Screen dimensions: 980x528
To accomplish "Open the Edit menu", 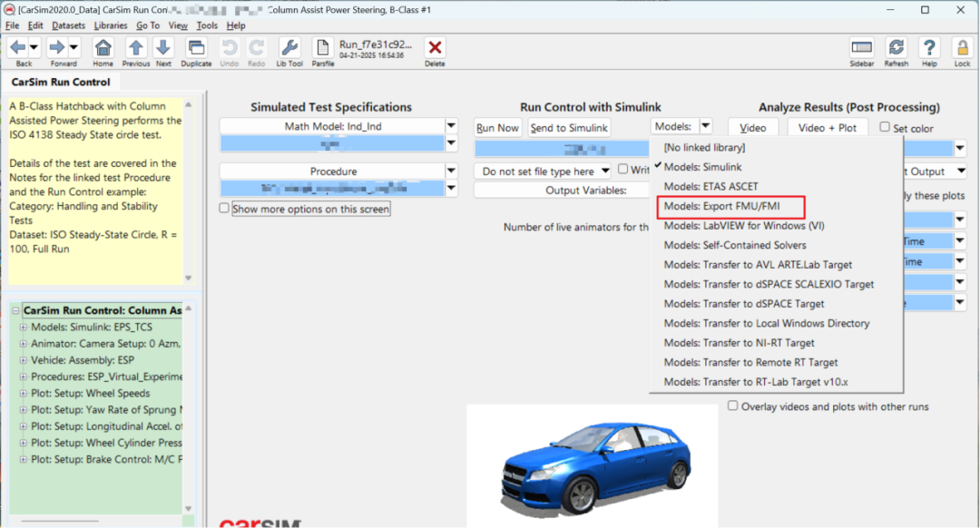I will point(35,25).
